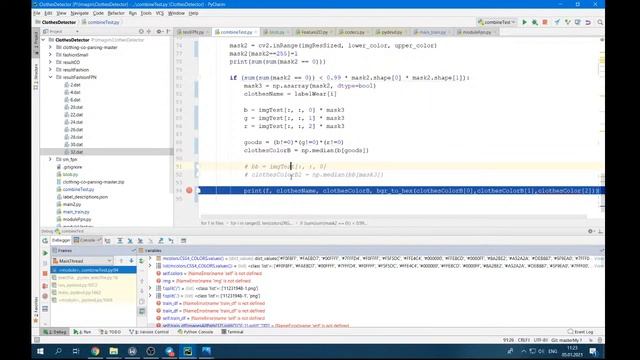Start debugging with the bug icon
This screenshot has width=640, height=360.
pyautogui.click(x=535, y=22)
